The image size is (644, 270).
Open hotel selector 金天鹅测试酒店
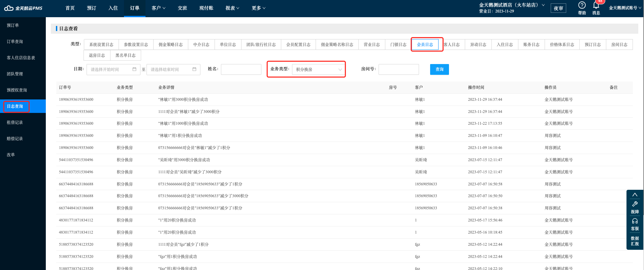512,5
